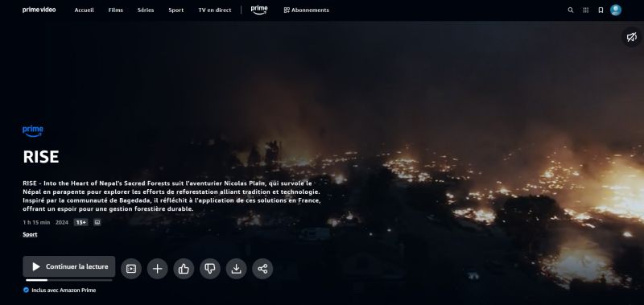Dislike RISE with thumbs down
This screenshot has width=644, height=305.
pos(210,269)
